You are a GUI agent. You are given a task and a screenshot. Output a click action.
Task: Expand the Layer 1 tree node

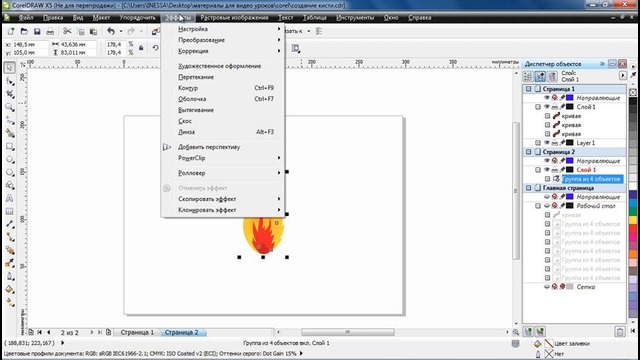pyautogui.click(x=538, y=143)
